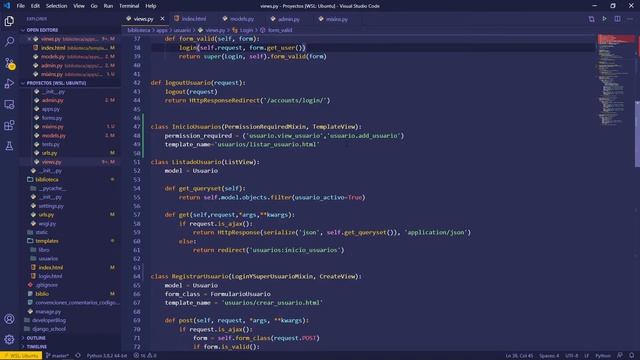Expand the Outline section
The image size is (640, 360).
coord(36,338)
